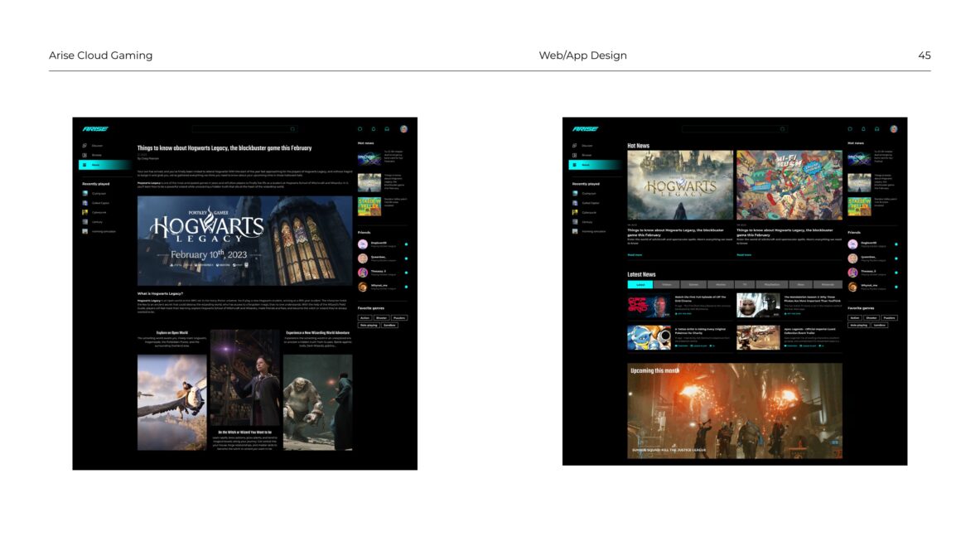Select the Action genre tag in right mockup
Image resolution: width=980 pixels, height=551 pixels.
[x=855, y=317]
